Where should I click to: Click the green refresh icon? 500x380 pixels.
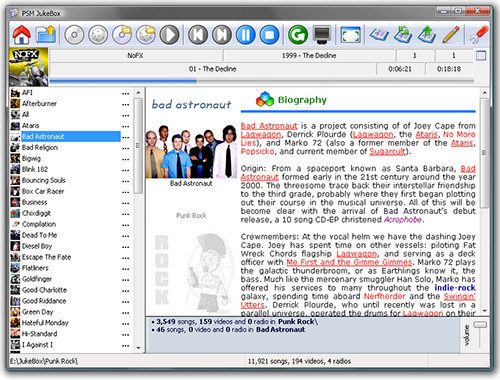[298, 35]
